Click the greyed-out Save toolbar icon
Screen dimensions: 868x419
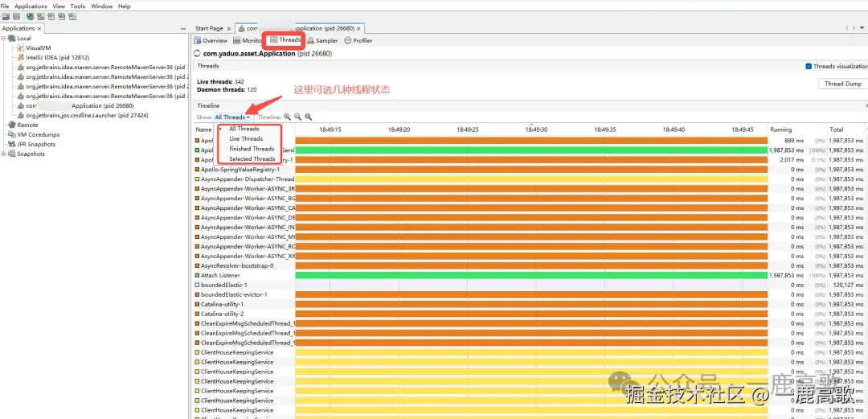[x=17, y=17]
